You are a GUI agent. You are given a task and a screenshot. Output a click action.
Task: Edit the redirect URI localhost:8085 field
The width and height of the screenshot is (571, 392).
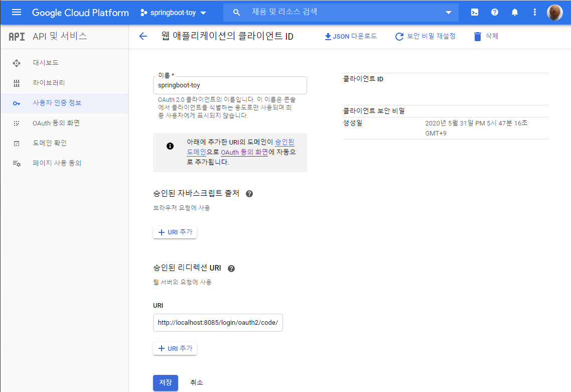point(218,322)
